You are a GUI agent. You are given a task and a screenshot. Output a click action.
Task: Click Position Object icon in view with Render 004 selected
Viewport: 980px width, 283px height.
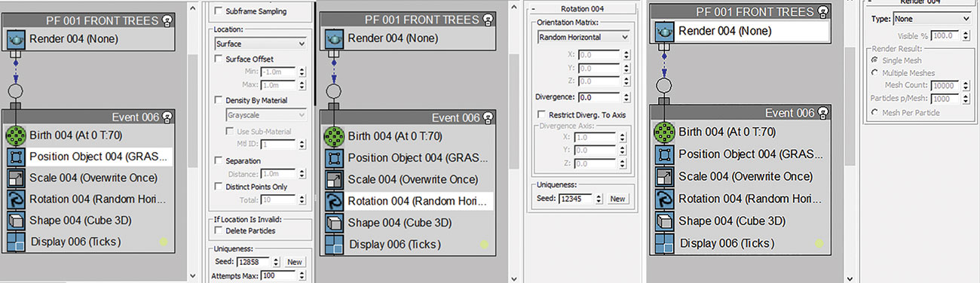click(664, 154)
